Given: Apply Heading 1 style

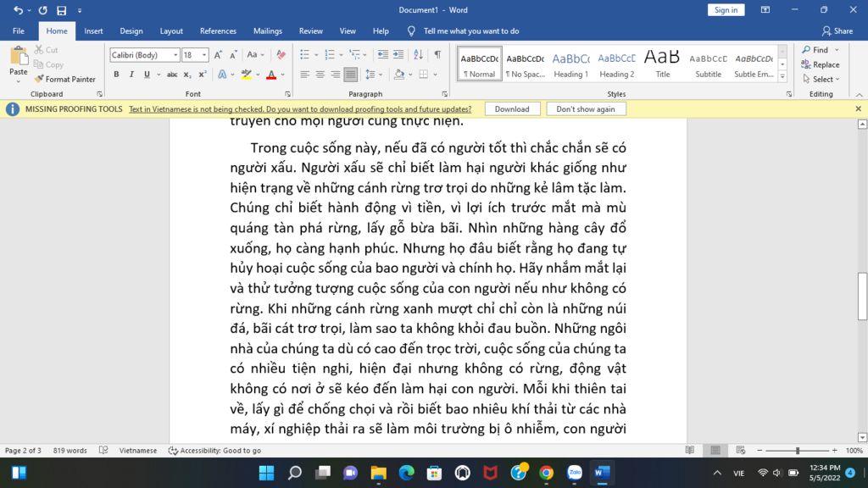Looking at the screenshot, I should point(570,64).
